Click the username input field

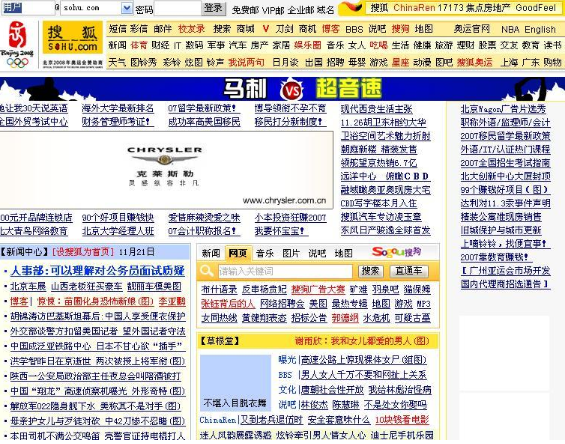28,8
